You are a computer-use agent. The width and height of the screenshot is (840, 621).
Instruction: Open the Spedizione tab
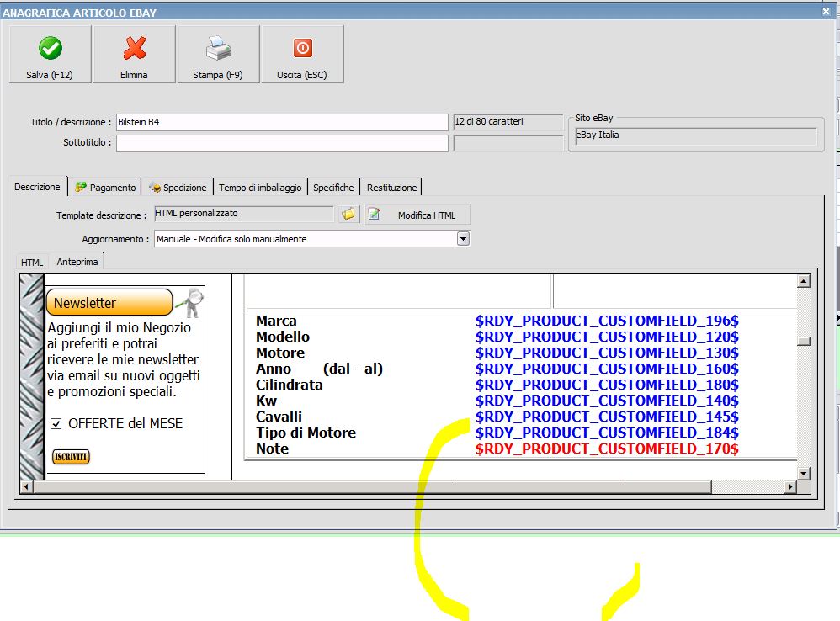point(179,188)
